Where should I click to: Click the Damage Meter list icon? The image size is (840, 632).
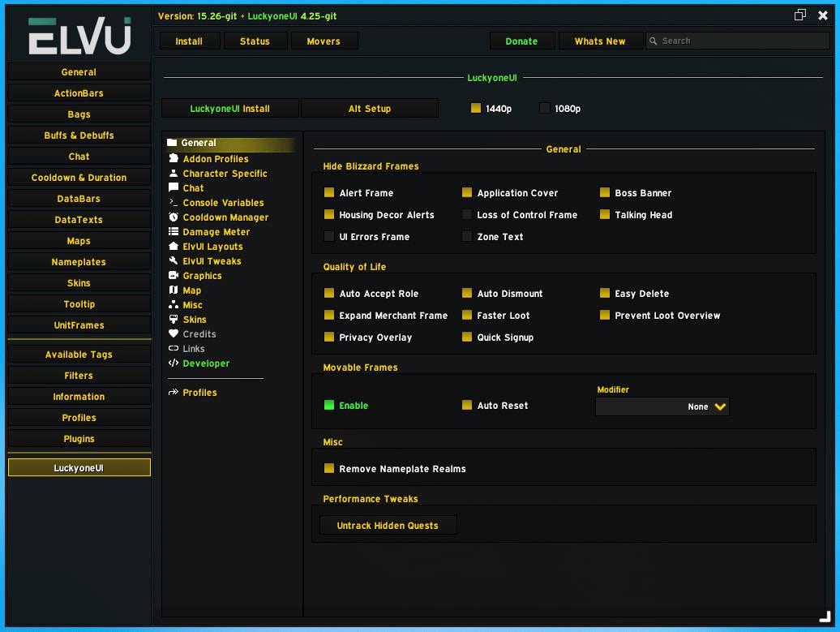174,231
